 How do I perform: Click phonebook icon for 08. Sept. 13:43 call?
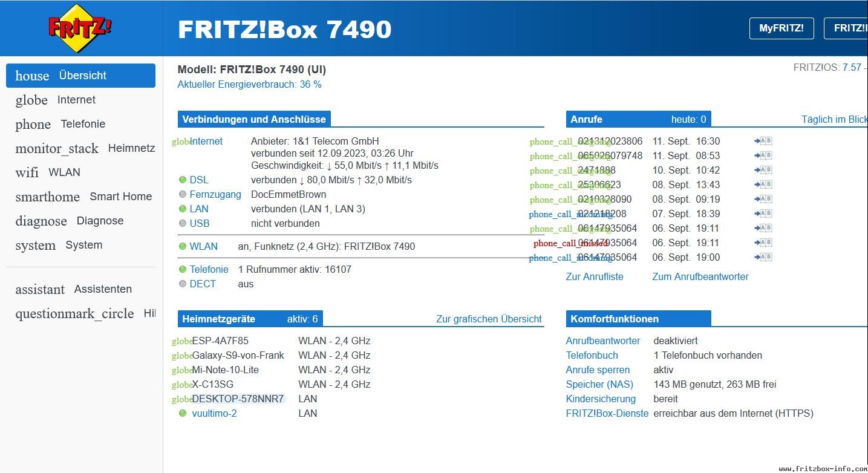coord(763,184)
